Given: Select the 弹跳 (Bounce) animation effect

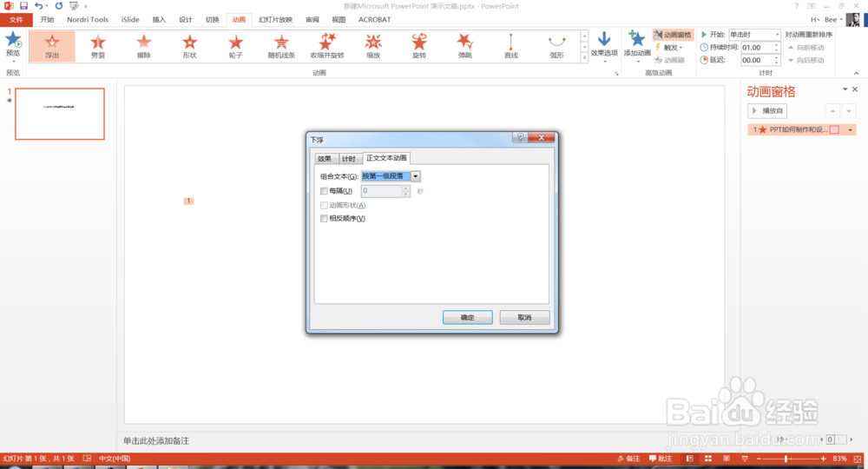Looking at the screenshot, I should (x=465, y=46).
